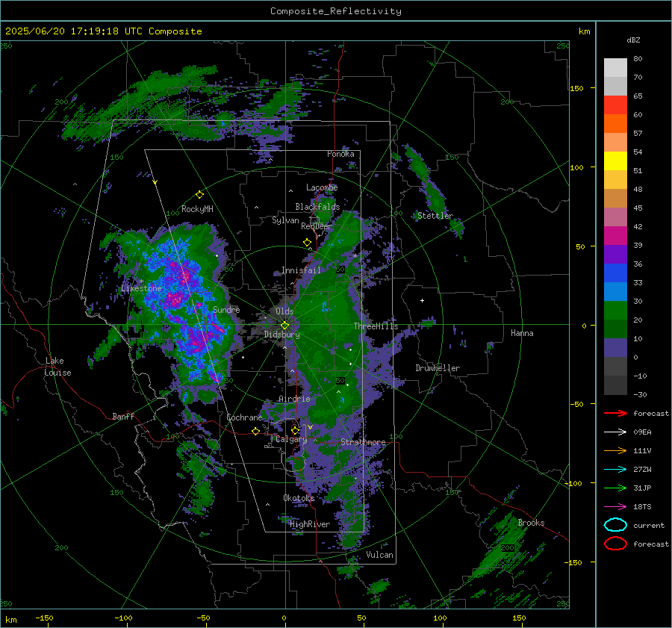The image size is (672, 628).
Task: Click the red forecast arrow in the legend
Action: [x=615, y=413]
